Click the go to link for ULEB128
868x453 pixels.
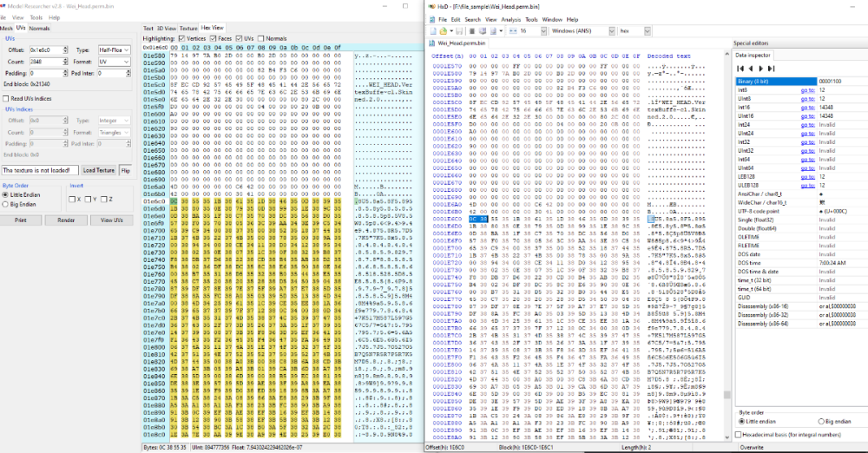[x=807, y=186]
